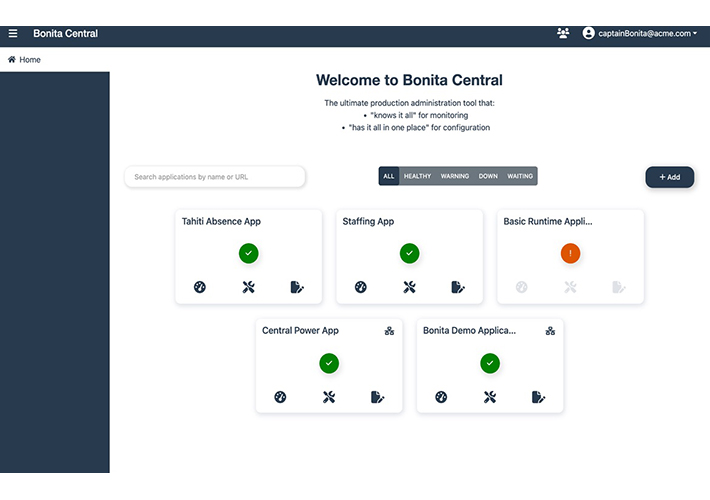This screenshot has height=500, width=710.
Task: Click Staffing App healthy status icon
Action: (x=409, y=253)
